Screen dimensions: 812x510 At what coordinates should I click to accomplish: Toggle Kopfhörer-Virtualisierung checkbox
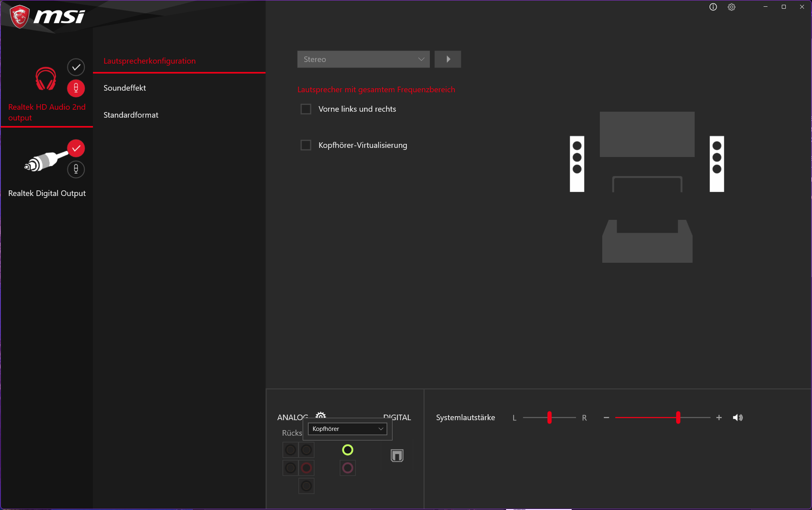coord(306,145)
